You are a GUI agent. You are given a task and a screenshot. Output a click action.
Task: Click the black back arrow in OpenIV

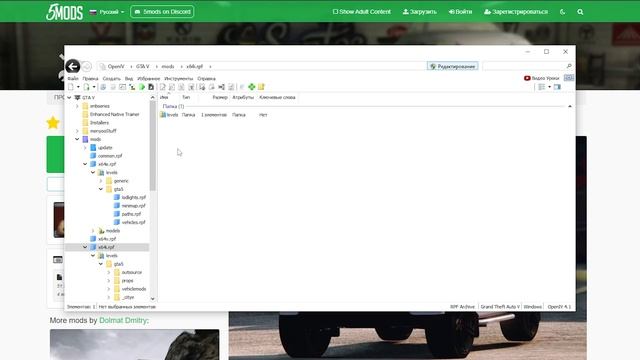pos(73,66)
